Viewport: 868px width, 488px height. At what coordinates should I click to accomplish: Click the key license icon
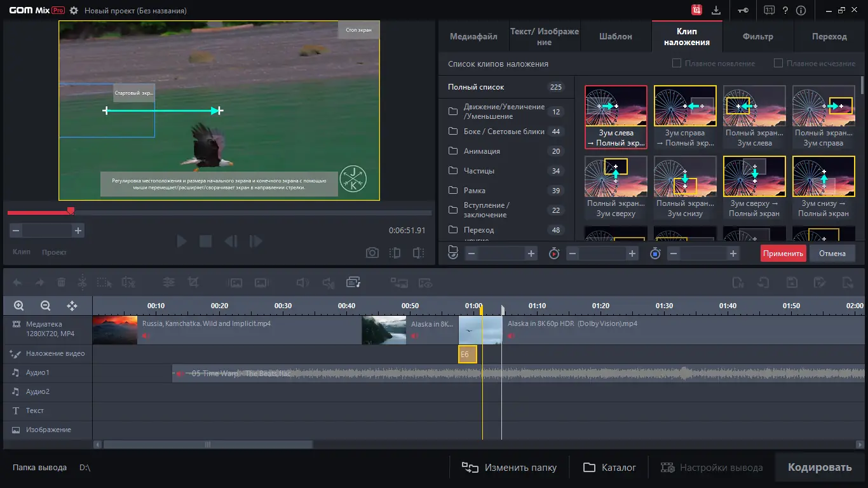point(743,11)
